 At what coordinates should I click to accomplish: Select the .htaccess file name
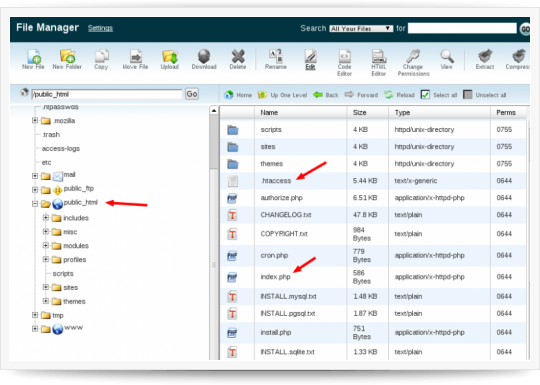276,181
